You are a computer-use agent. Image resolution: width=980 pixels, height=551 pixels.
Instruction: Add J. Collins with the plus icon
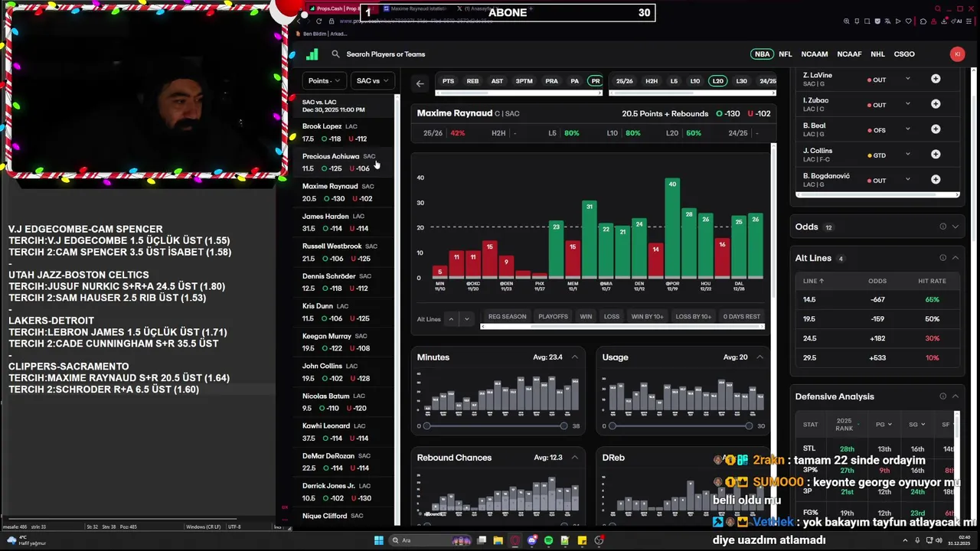click(x=936, y=155)
